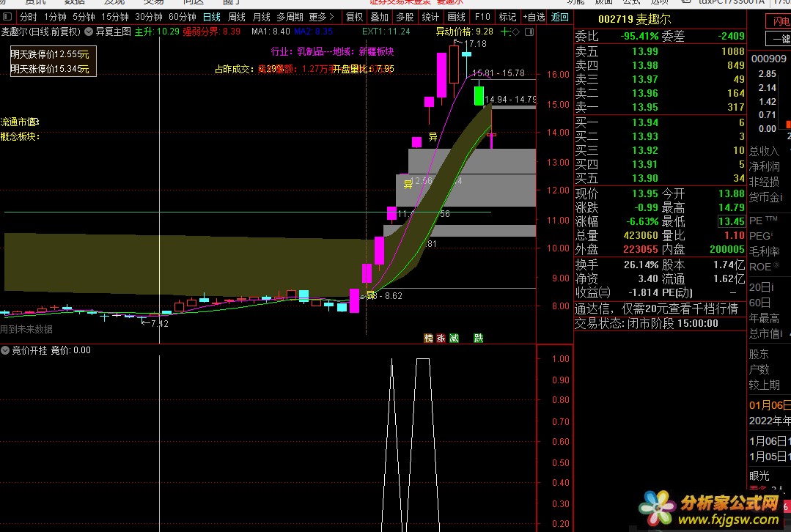This screenshot has height=532, width=791.
Task: Click the 复权 button
Action: [355, 17]
